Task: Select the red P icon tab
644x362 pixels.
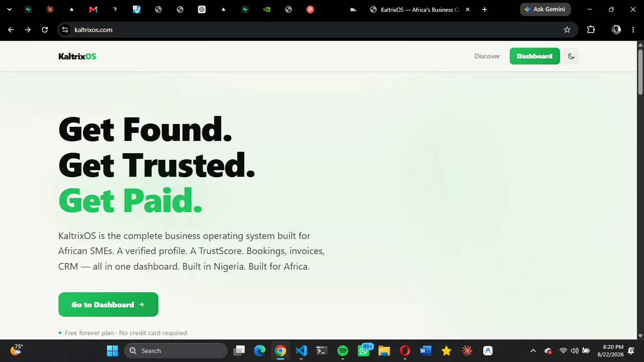Action: pyautogui.click(x=310, y=9)
